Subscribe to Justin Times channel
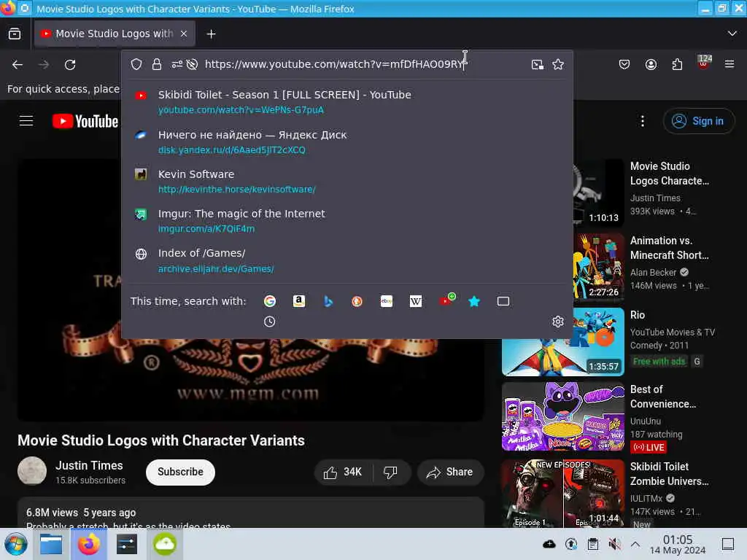This screenshot has height=560, width=747. (x=180, y=472)
